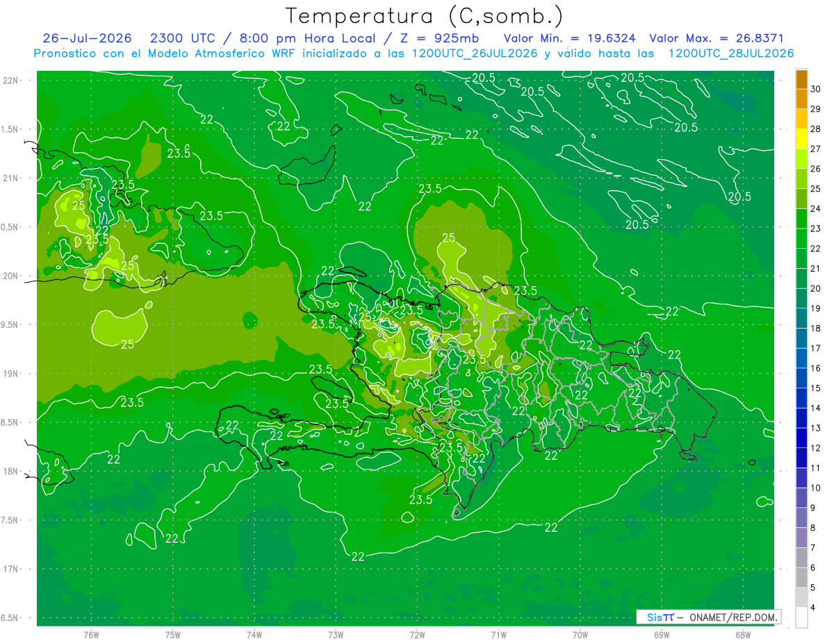Click the "19N" latitude axis label

pyautogui.click(x=11, y=374)
